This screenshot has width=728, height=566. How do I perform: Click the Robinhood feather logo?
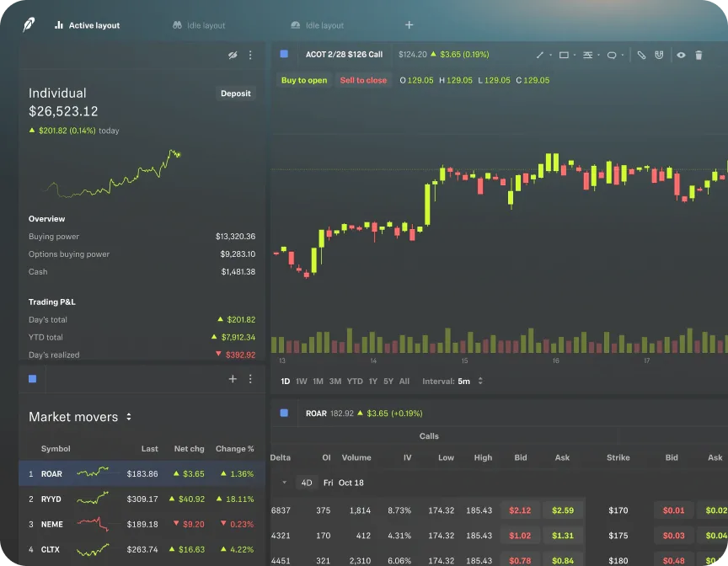tap(29, 24)
